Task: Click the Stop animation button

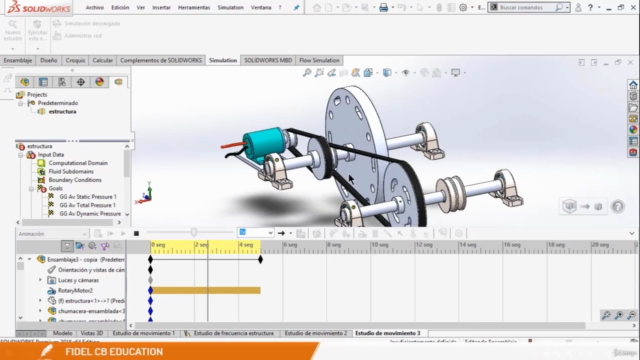Action: [x=136, y=233]
